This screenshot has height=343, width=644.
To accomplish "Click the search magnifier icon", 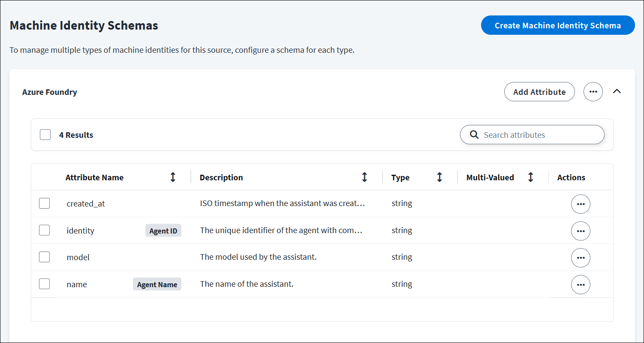I will click(x=474, y=135).
